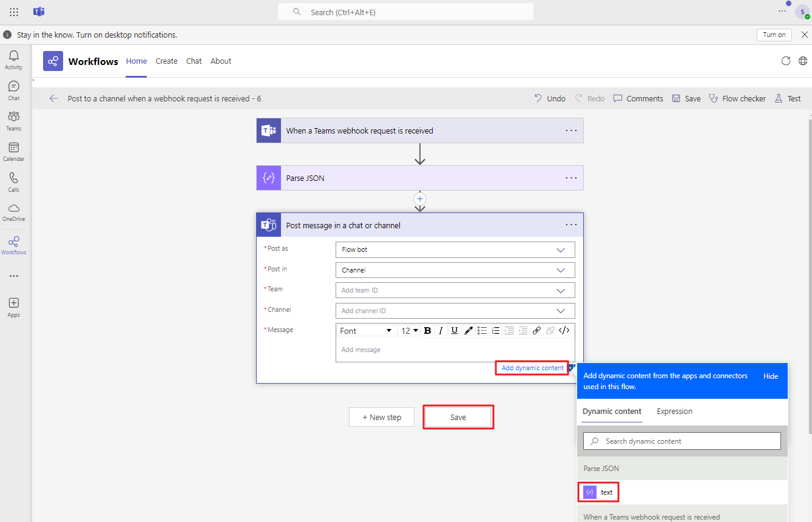This screenshot has width=812, height=522.
Task: Switch to HTML code view
Action: (x=564, y=331)
